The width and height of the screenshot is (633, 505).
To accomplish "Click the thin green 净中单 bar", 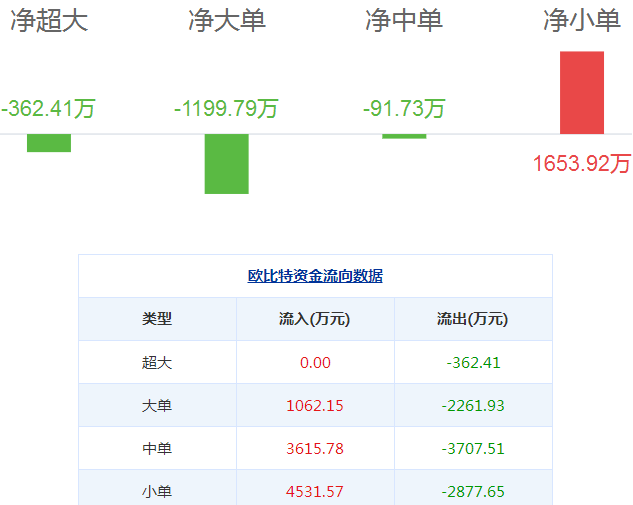I will (x=404, y=136).
